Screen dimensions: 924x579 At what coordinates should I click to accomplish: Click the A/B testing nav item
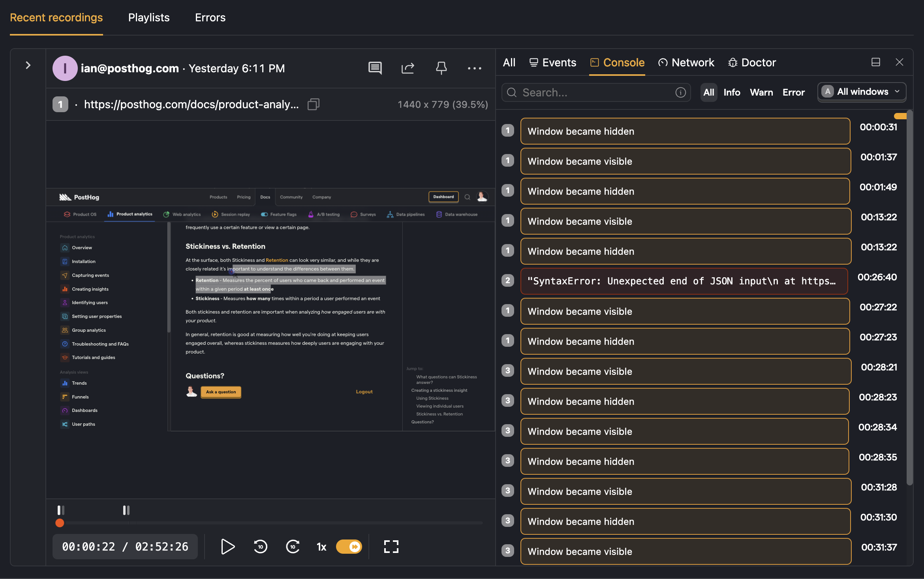[x=324, y=214]
